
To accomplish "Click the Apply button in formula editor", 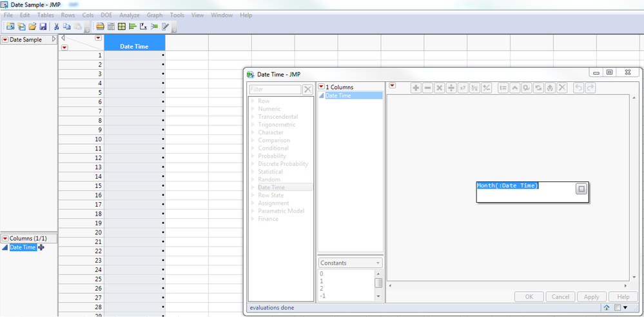I will click(x=591, y=297).
